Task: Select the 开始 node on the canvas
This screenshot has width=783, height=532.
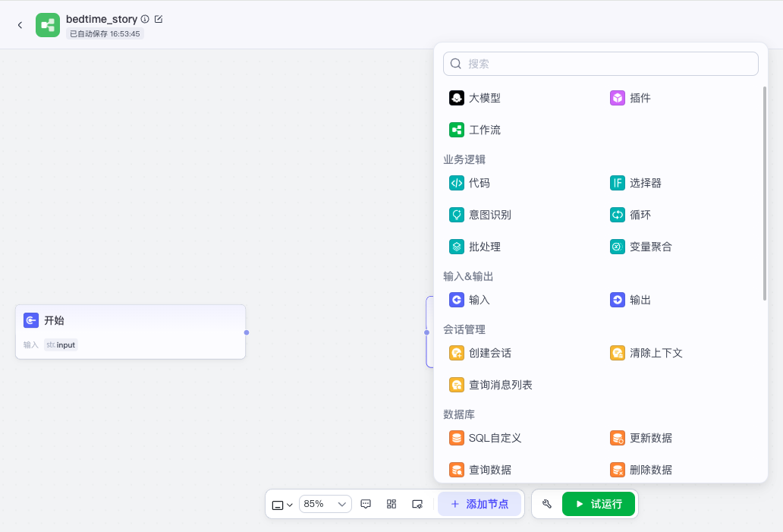Action: 130,332
